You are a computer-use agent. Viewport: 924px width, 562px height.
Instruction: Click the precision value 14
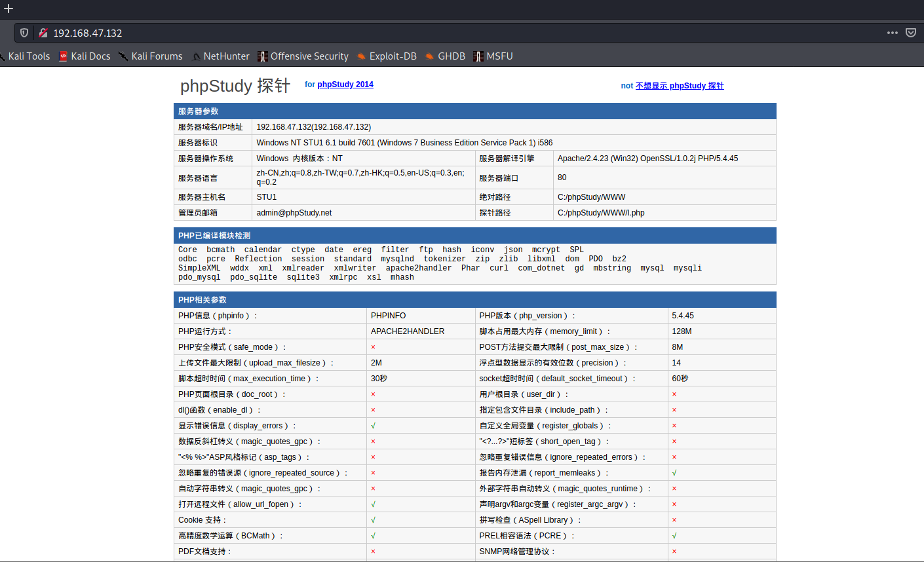(676, 363)
